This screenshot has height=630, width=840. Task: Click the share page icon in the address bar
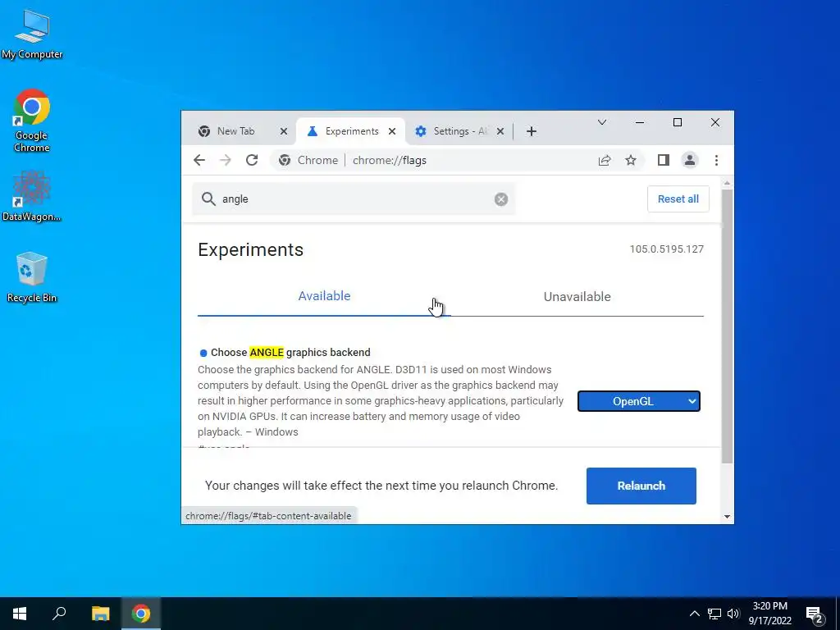click(605, 160)
